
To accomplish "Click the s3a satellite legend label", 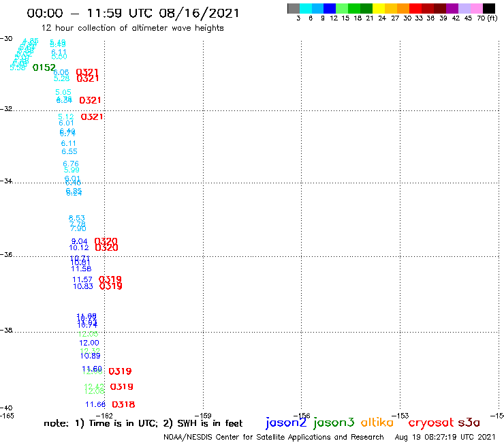I will (x=469, y=423).
